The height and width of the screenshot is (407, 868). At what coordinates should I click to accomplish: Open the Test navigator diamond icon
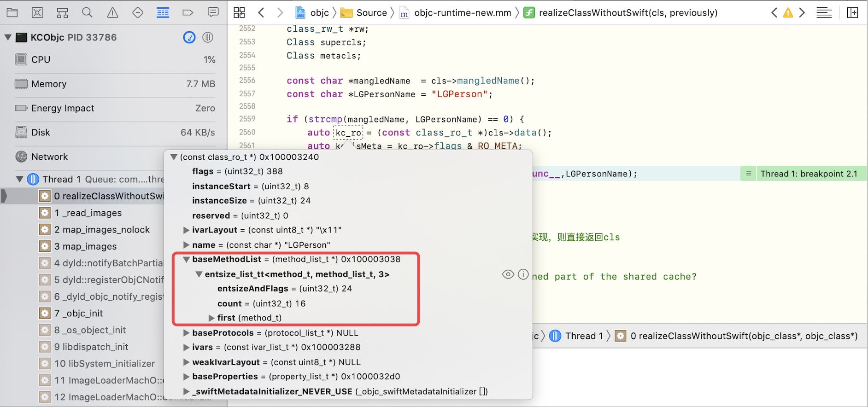(x=138, y=12)
